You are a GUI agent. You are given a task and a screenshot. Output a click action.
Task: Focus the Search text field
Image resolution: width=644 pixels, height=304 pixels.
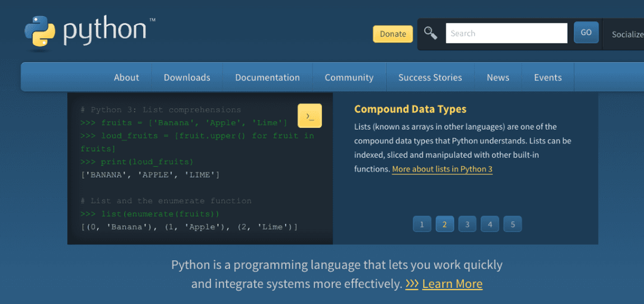click(x=506, y=33)
